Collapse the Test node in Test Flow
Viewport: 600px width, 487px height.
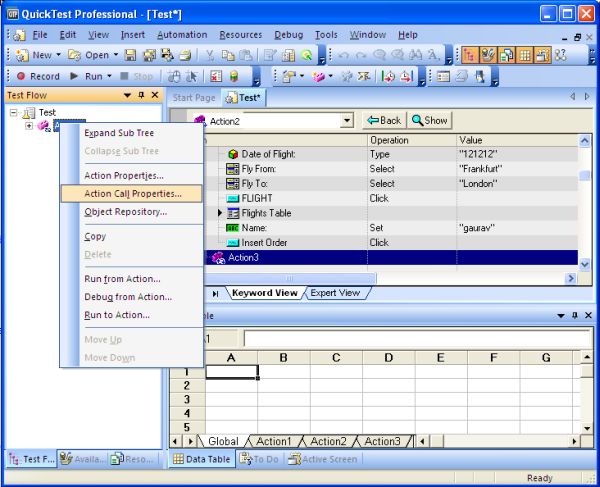(14, 112)
